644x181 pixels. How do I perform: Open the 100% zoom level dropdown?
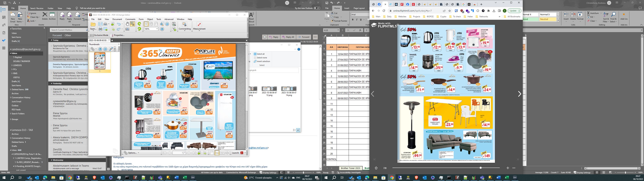[x=157, y=29]
